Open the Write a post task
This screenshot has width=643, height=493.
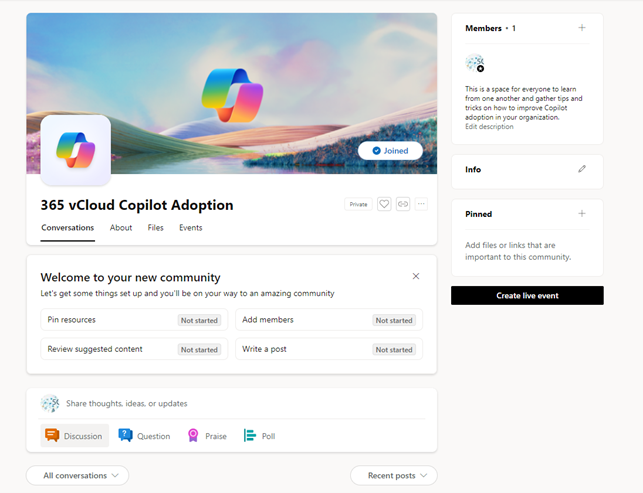pyautogui.click(x=329, y=349)
